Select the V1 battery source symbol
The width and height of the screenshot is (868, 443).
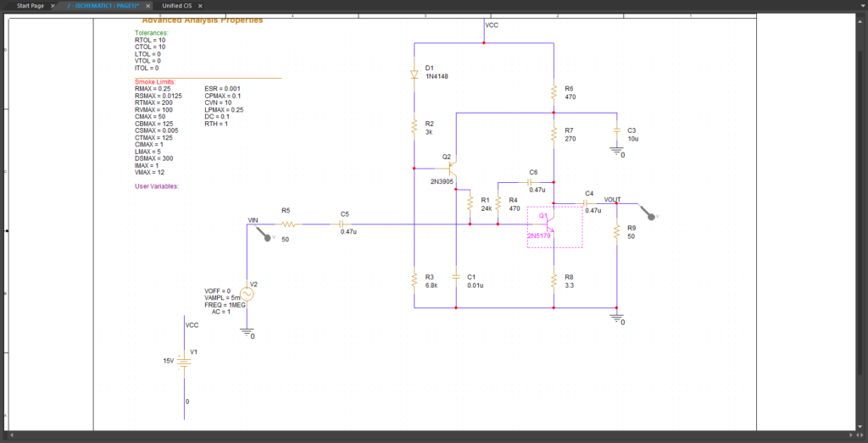184,361
